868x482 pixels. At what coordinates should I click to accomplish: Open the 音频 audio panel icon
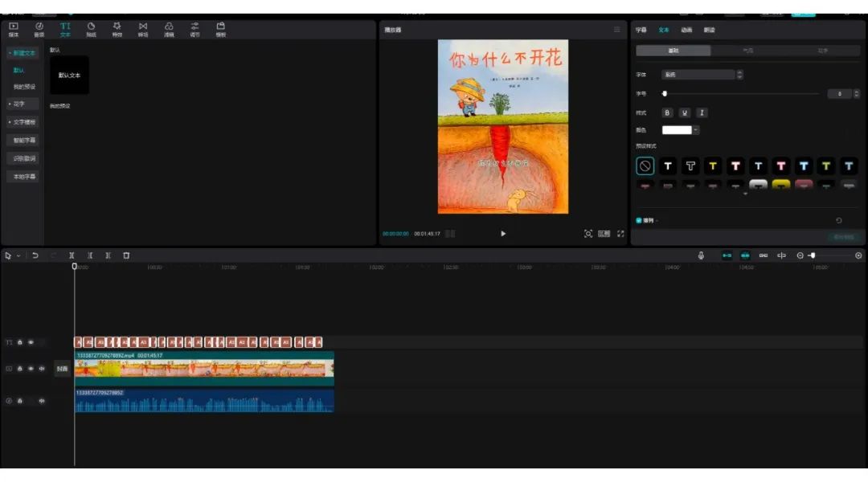pos(39,29)
